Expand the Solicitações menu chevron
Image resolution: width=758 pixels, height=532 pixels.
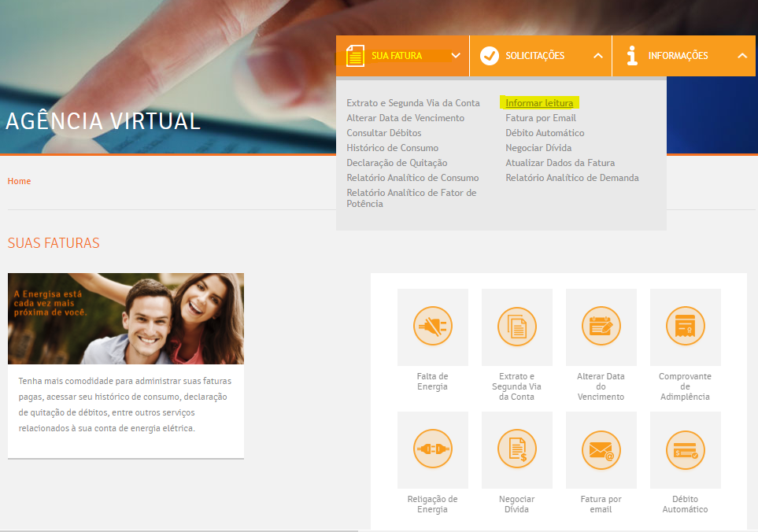[598, 56]
